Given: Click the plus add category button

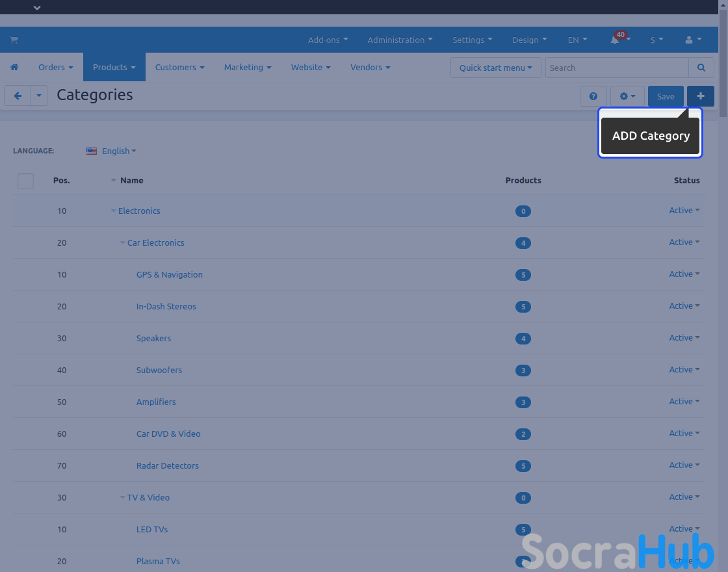Looking at the screenshot, I should tap(700, 96).
